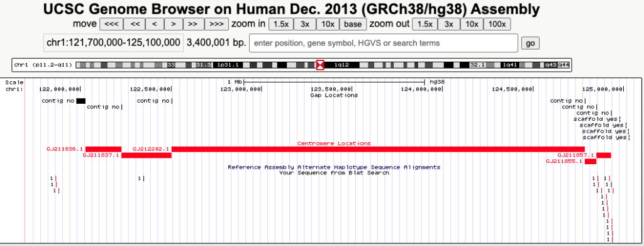644x246 pixels.
Task: Click the 124,500,000 coordinate label
Action: click(x=512, y=89)
